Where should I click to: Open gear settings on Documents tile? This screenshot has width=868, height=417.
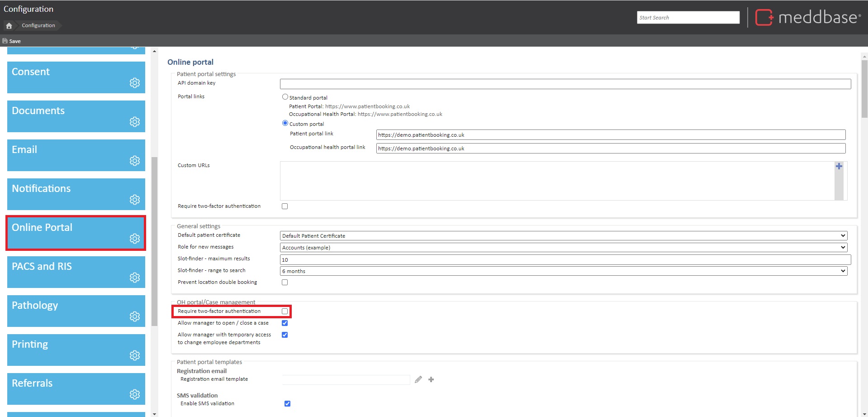134,122
